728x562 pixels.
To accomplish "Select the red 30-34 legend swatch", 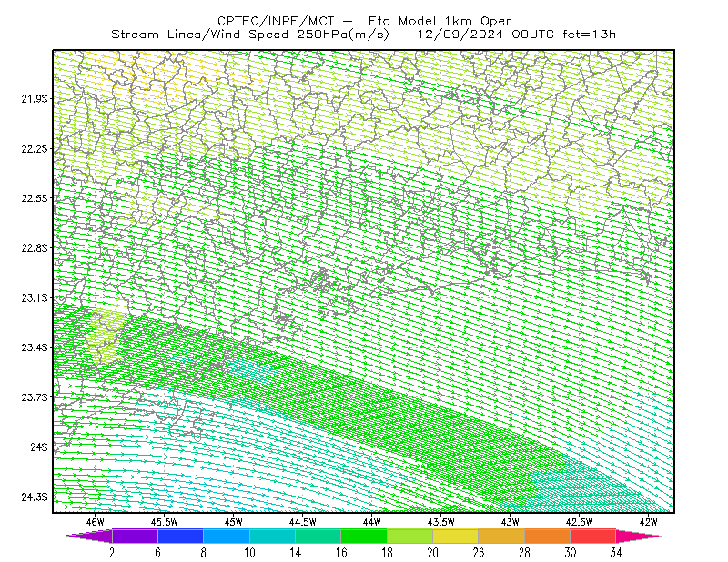I will click(x=593, y=536).
